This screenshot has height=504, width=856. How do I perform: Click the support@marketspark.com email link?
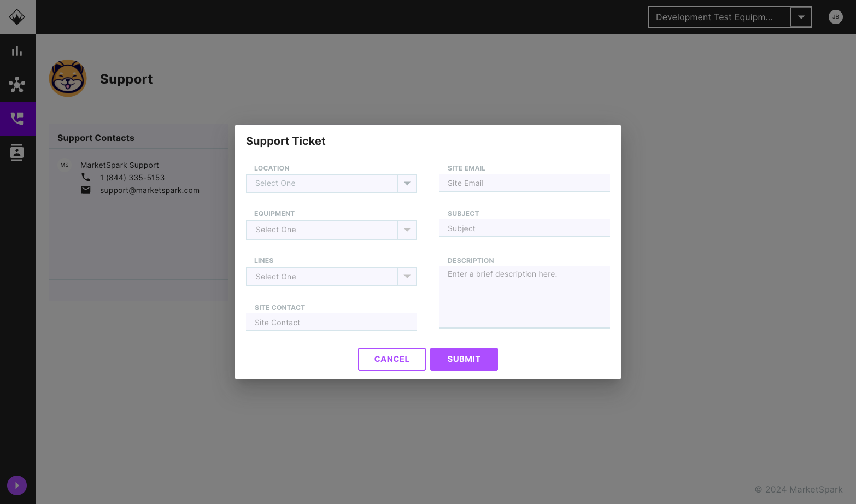[149, 190]
